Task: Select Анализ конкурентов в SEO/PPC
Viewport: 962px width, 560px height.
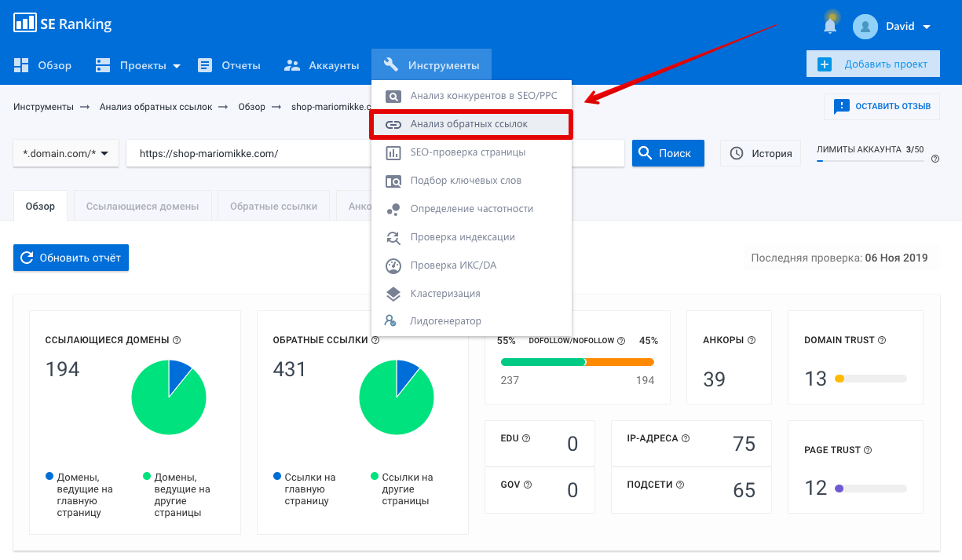Action: [x=471, y=96]
